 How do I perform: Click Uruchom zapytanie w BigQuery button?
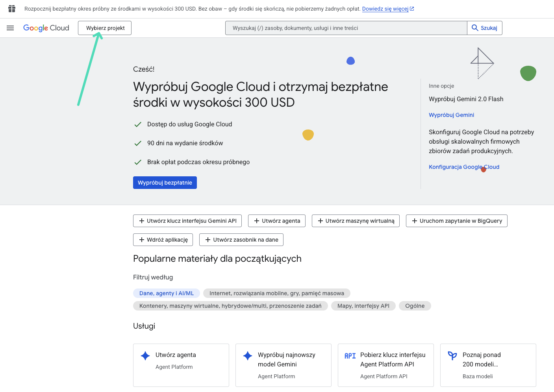(x=457, y=221)
